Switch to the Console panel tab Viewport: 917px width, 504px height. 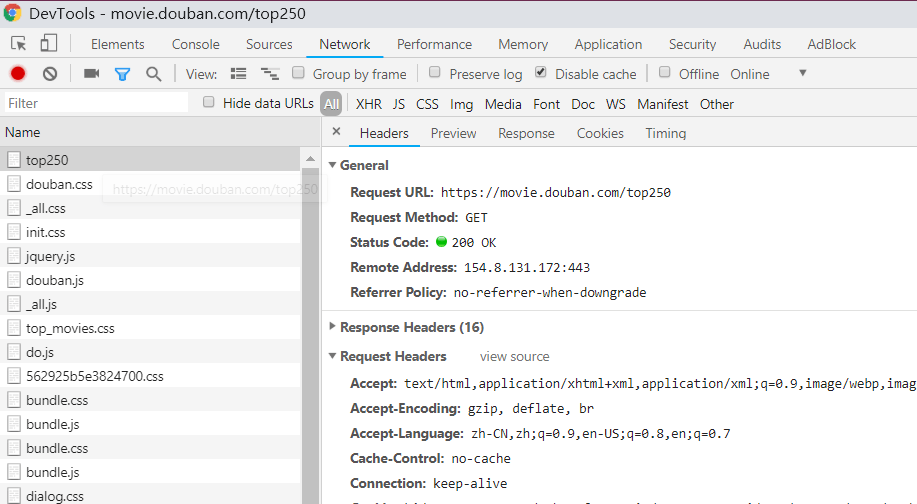click(195, 44)
